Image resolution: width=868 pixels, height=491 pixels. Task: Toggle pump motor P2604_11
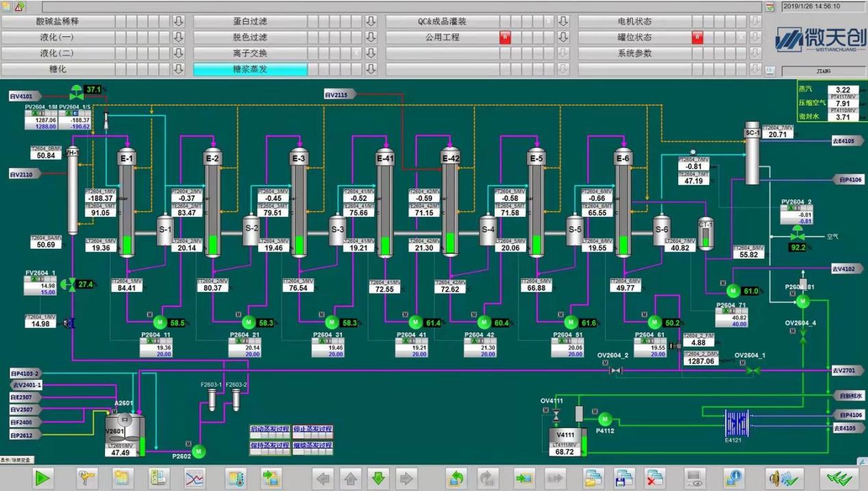(159, 322)
